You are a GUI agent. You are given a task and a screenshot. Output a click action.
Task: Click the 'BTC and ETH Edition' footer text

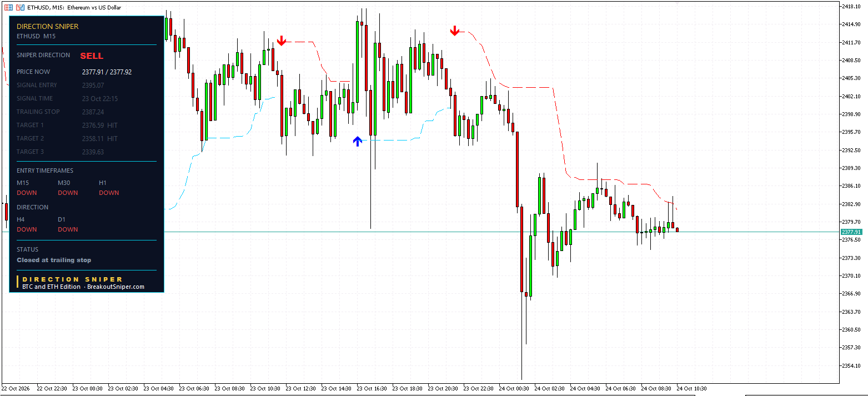[52, 287]
